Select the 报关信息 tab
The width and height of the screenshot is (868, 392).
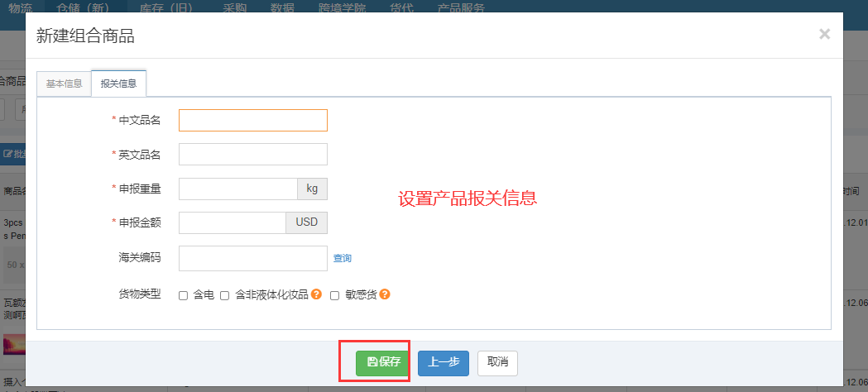[118, 84]
